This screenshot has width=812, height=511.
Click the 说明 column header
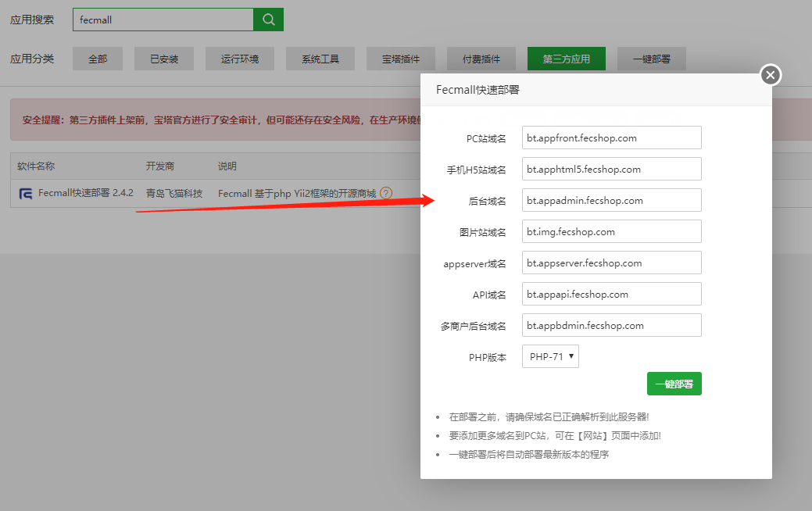pyautogui.click(x=227, y=166)
